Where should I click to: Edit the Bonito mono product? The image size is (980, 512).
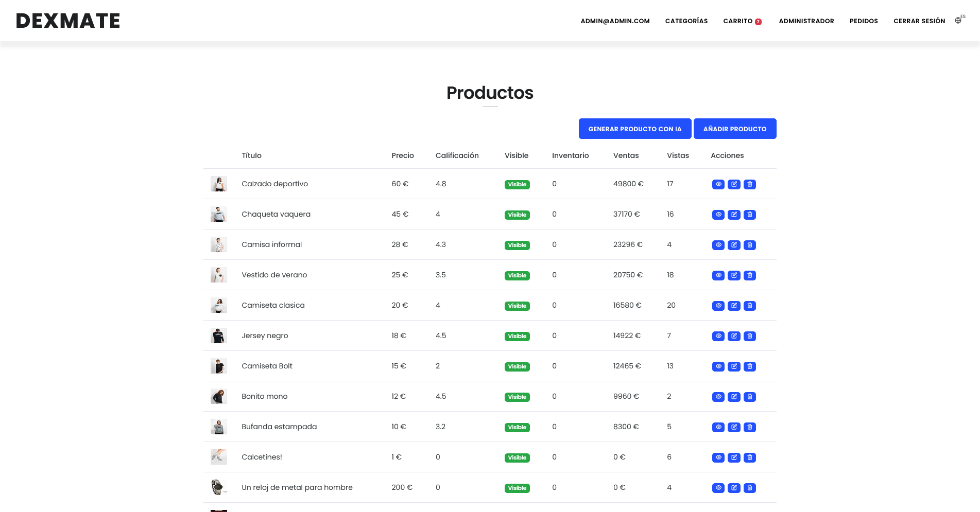point(734,397)
